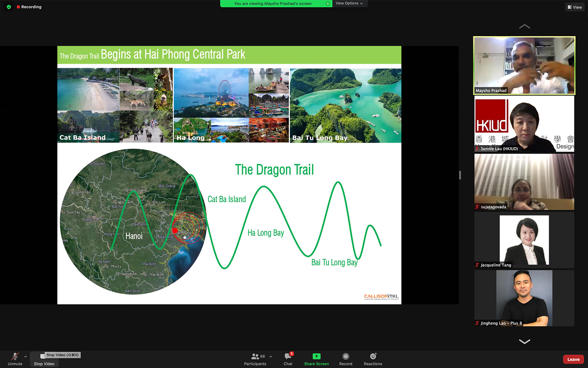Viewport: 588px width, 368px height.
Task: Click the green encryption shield icon
Action: pyautogui.click(x=9, y=7)
